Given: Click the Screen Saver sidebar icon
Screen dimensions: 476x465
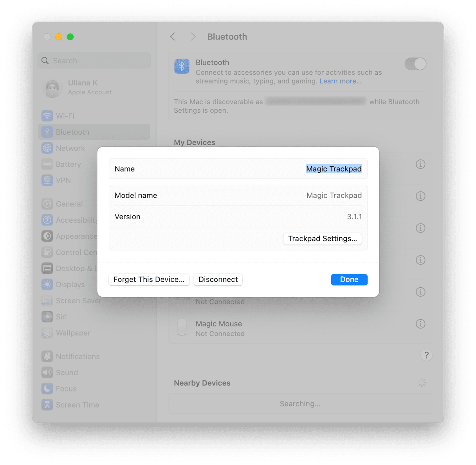Looking at the screenshot, I should point(47,301).
